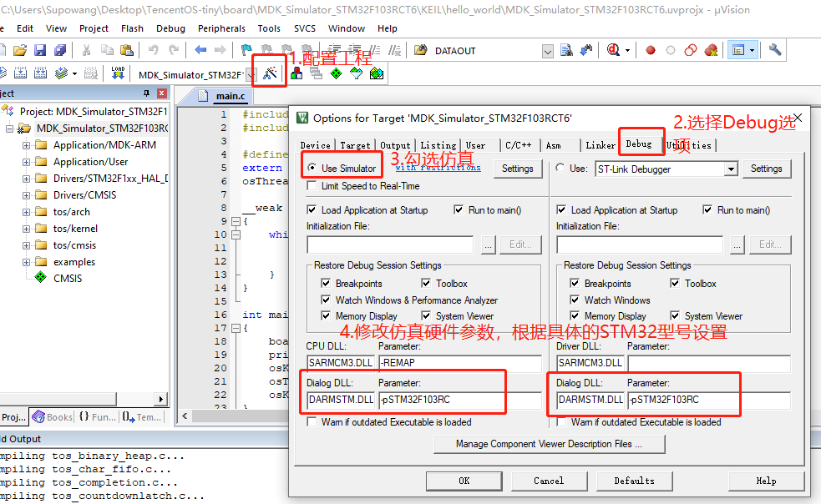
Task: Click the CPU DLL -REMAP parameter field
Action: (460, 363)
